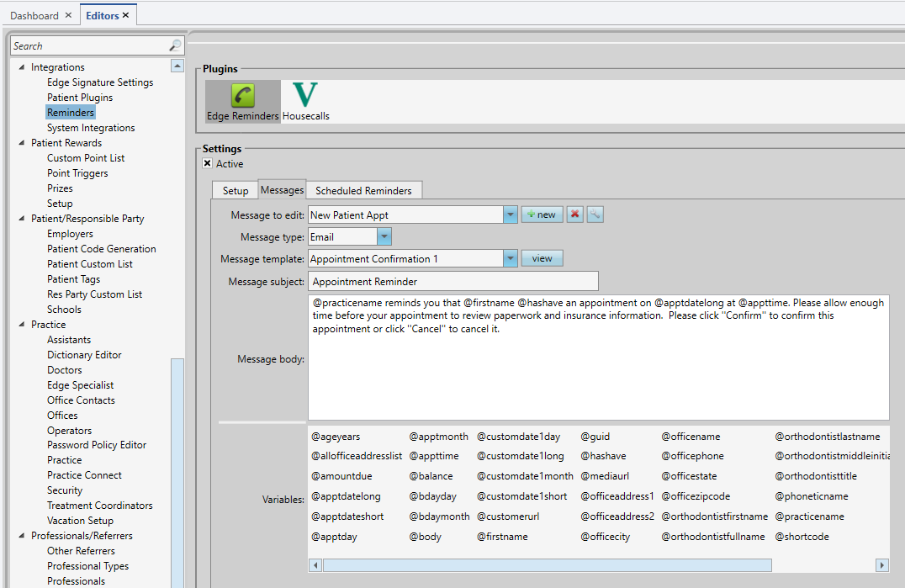Viewport: 905px width, 588px height.
Task: Click the @apptdatelong variable
Action: point(346,496)
